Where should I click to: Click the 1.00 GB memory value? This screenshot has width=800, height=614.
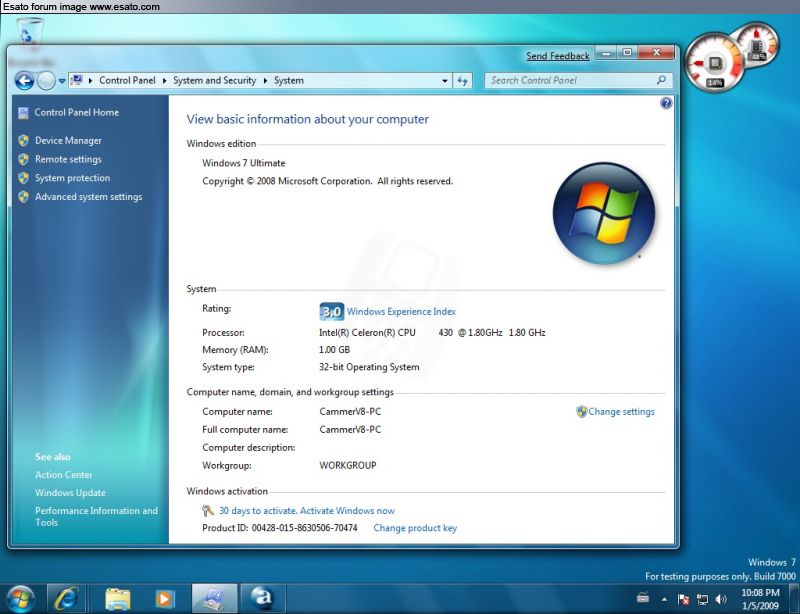tap(334, 350)
